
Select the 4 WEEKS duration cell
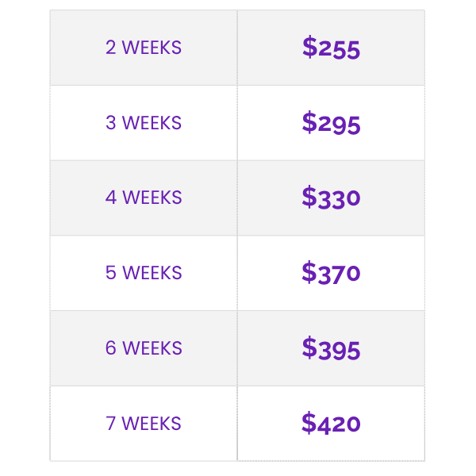pos(144,198)
